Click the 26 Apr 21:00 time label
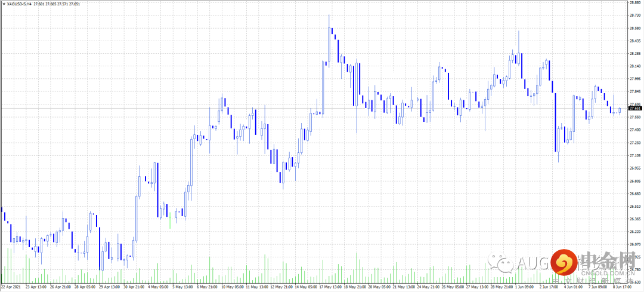 point(60,287)
